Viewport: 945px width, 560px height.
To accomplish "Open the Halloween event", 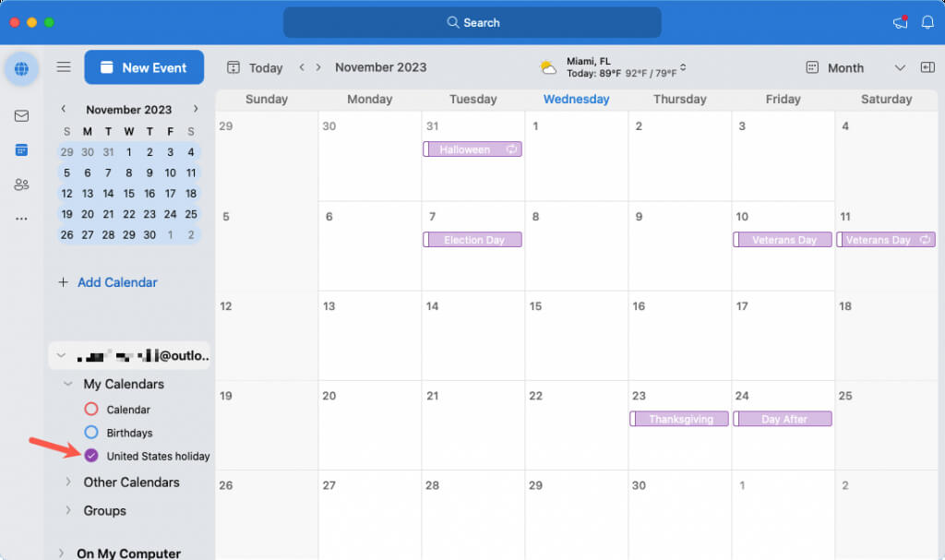I will pos(472,149).
